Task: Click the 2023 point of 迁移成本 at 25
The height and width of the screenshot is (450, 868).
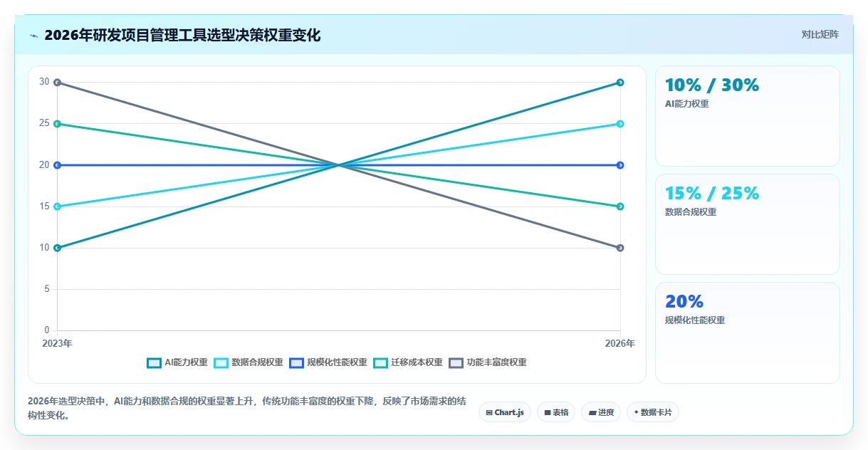Action: click(57, 124)
